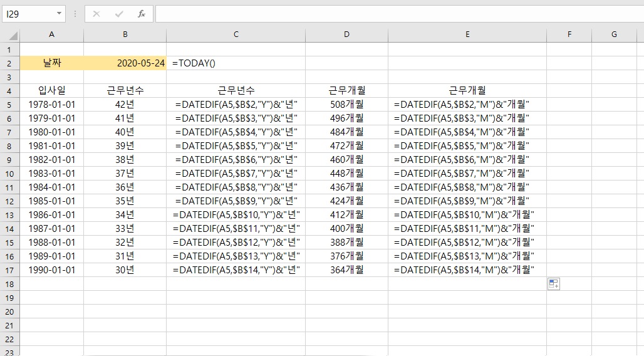The width and height of the screenshot is (644, 356).
Task: Click the 근무년수 header in column C
Action: click(x=236, y=91)
